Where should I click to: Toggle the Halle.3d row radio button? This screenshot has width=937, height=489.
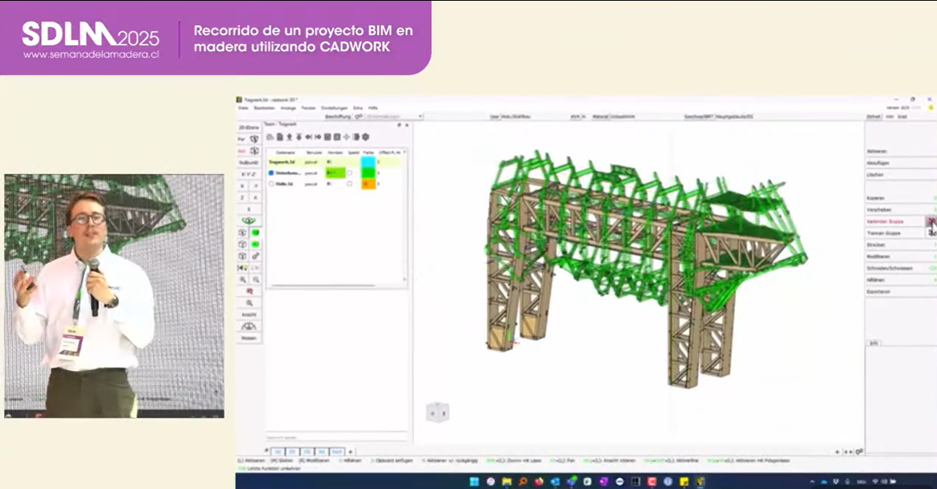271,184
